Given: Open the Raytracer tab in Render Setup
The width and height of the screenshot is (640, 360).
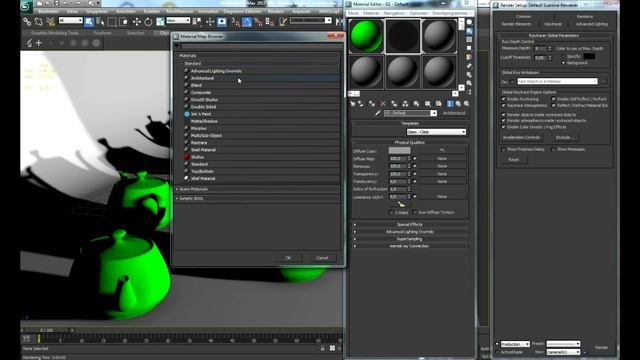Looking at the screenshot, I should (553, 24).
